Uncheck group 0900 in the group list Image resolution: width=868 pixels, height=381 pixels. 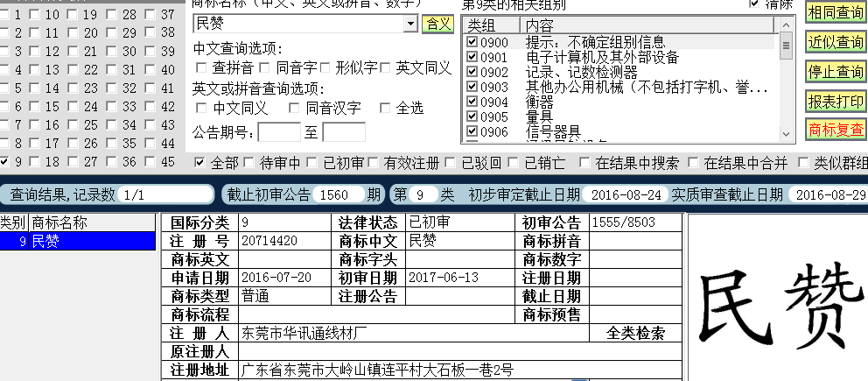(x=472, y=41)
